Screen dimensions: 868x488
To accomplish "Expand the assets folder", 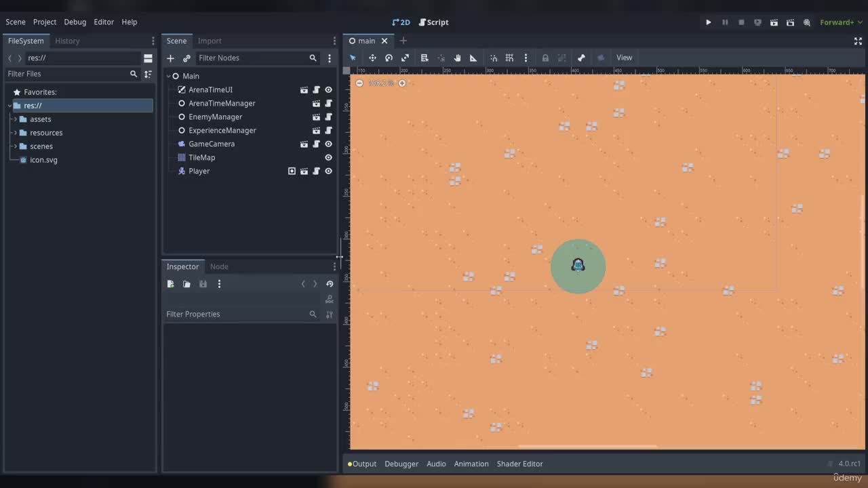I will [15, 119].
